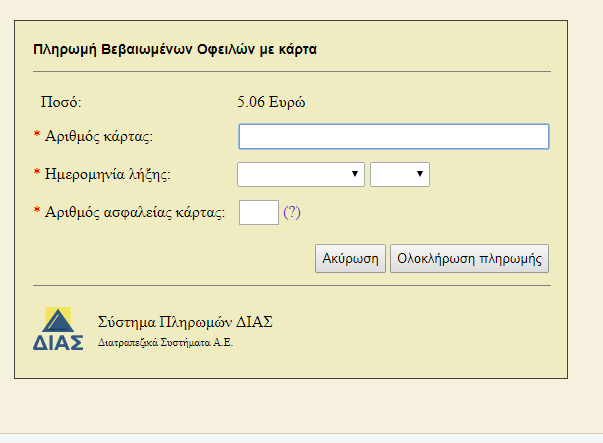Focus the card security number input box
The width and height of the screenshot is (603, 443).
(x=259, y=212)
